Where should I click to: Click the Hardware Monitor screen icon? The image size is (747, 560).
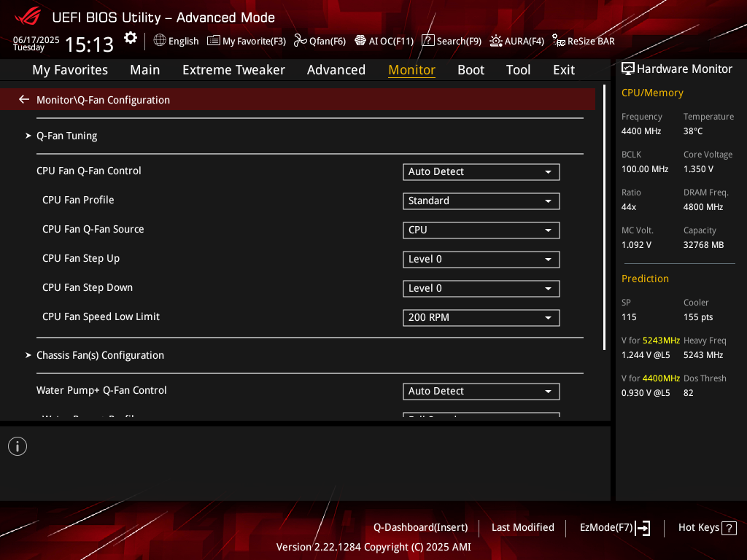[628, 69]
